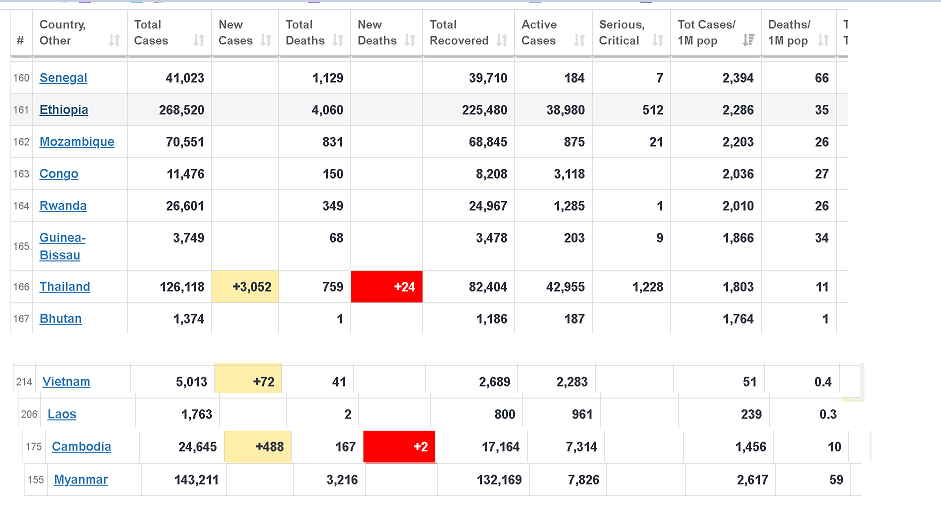Open the Laos country link
Screen dimensions: 941x532
62,414
